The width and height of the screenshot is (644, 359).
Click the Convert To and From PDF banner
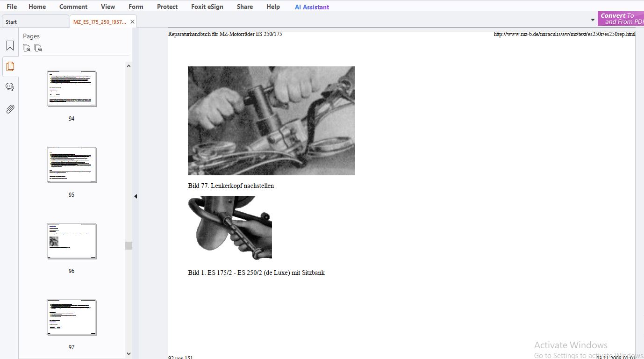[x=621, y=19]
